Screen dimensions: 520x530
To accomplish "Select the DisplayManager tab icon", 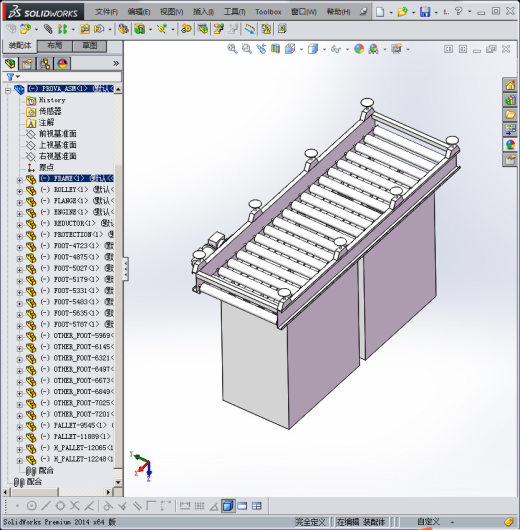I will coord(62,64).
